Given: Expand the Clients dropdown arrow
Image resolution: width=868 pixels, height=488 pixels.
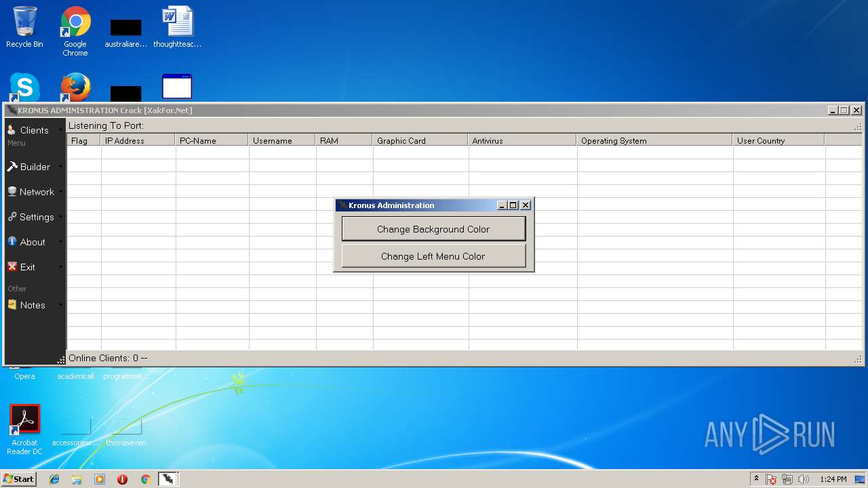Looking at the screenshot, I should point(60,130).
